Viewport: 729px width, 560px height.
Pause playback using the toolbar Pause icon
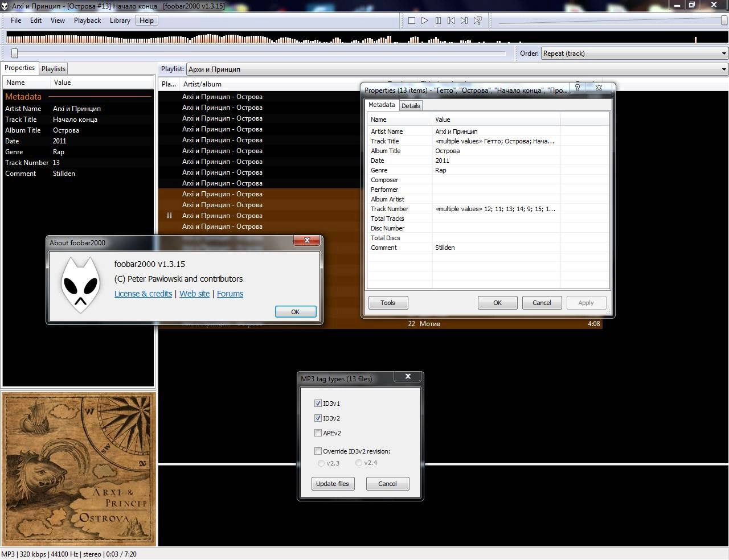coord(438,20)
